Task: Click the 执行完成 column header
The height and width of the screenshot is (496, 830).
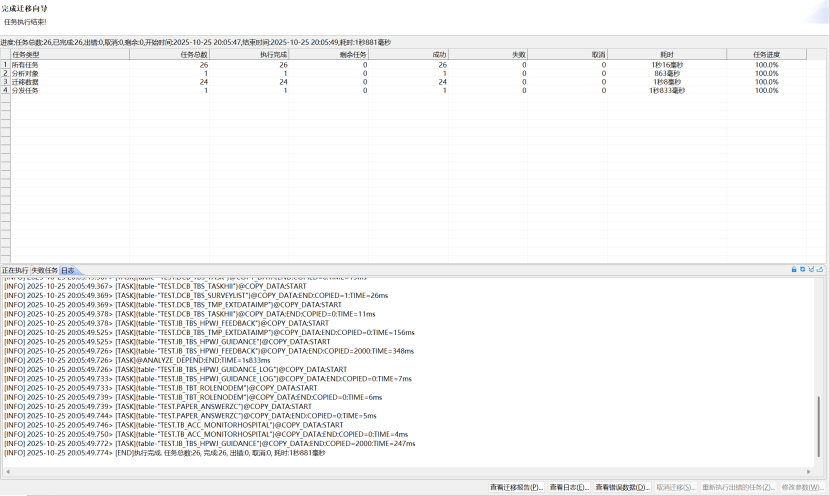Action: [249, 55]
